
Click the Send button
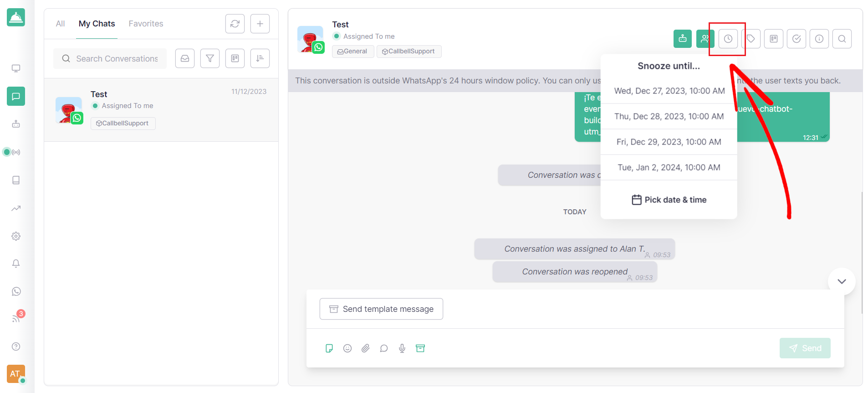pyautogui.click(x=805, y=348)
